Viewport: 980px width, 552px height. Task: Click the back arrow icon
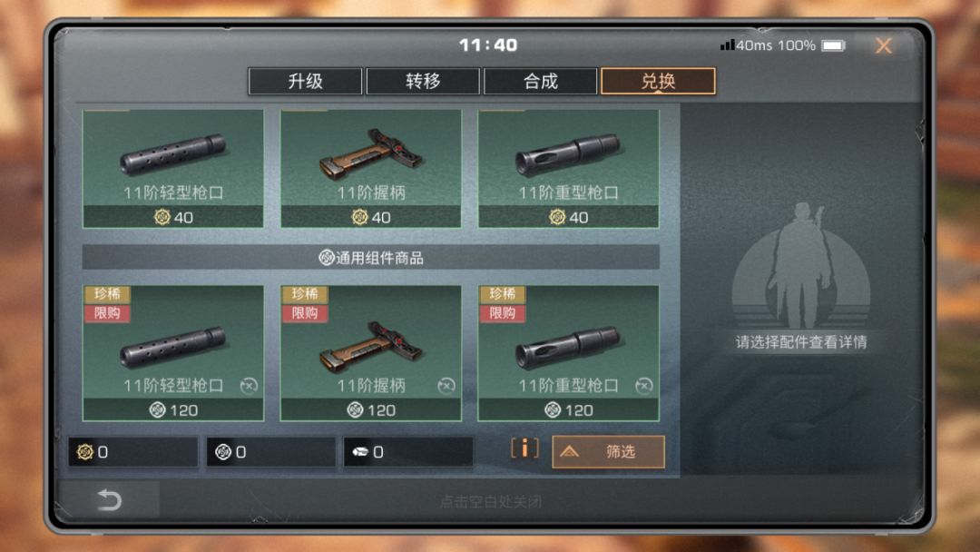[x=110, y=500]
